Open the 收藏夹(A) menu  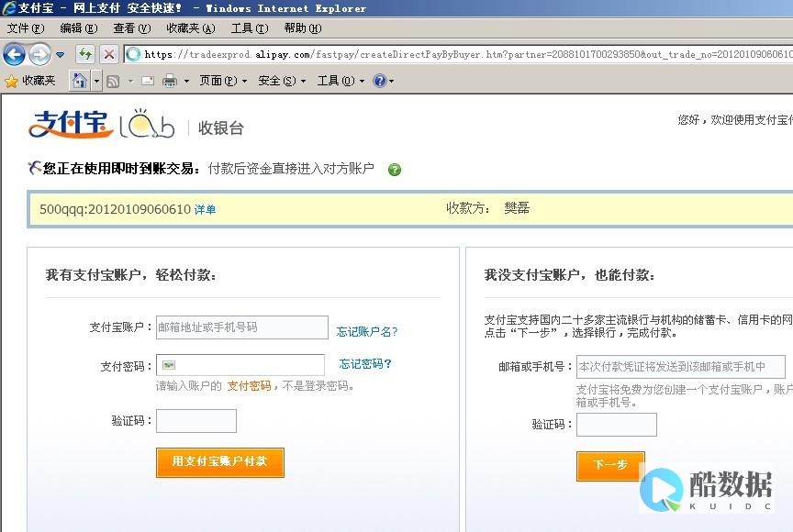(x=191, y=28)
